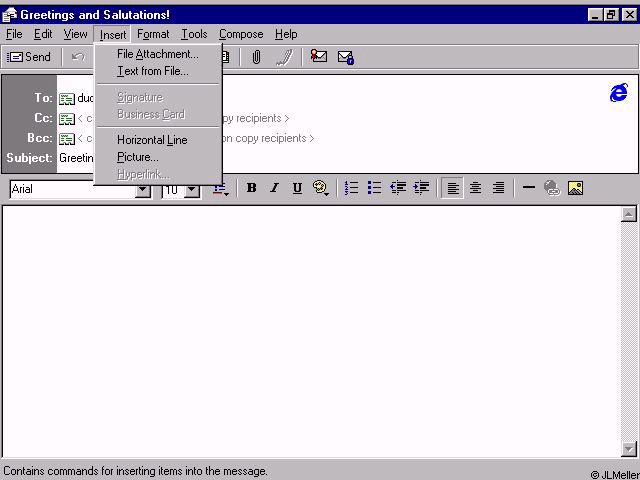
Task: Choose Picture... from Insert menu
Action: click(x=158, y=157)
